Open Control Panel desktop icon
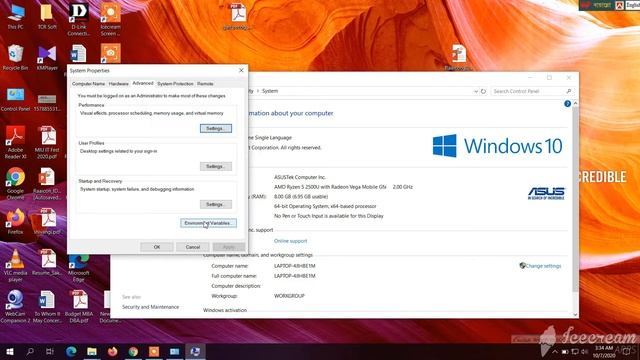Viewport: 640px width, 360px height. pos(15,100)
